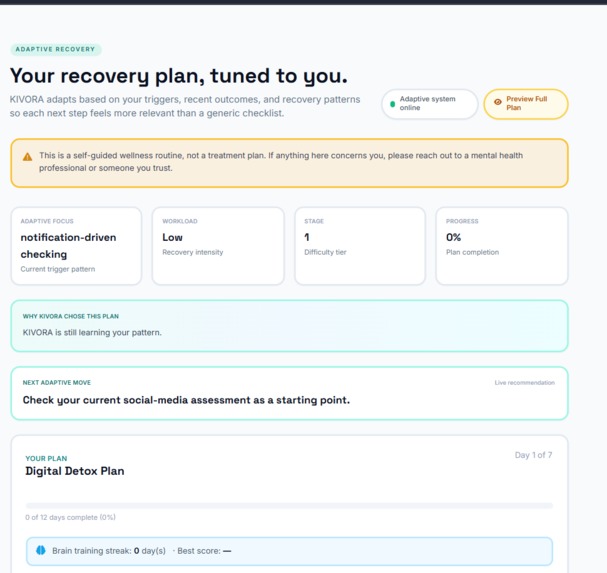Image resolution: width=607 pixels, height=573 pixels.
Task: Click the YOUR PLAN label
Action: pos(46,458)
